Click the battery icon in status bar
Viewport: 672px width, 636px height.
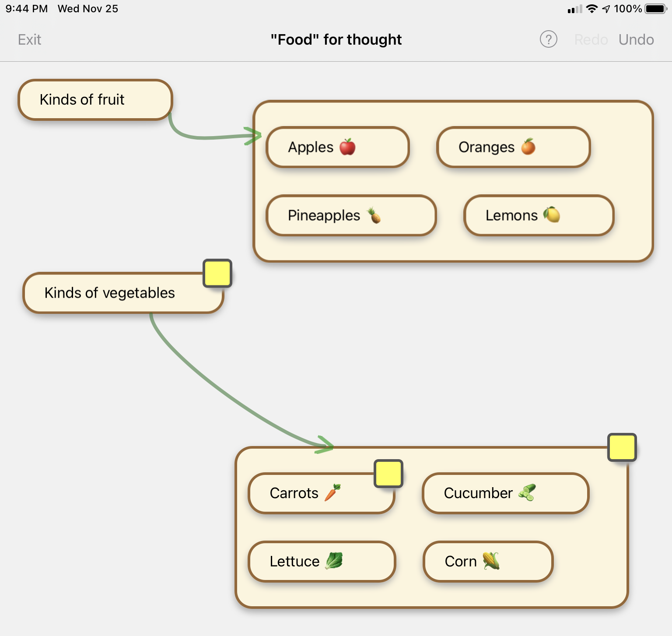pos(655,9)
